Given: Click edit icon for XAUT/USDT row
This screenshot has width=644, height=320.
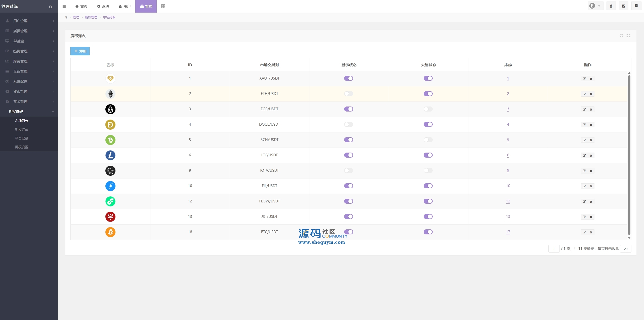Looking at the screenshot, I should [584, 79].
